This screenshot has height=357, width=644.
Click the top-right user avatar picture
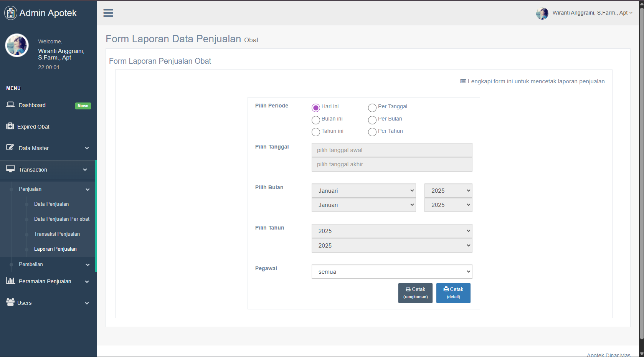[542, 13]
